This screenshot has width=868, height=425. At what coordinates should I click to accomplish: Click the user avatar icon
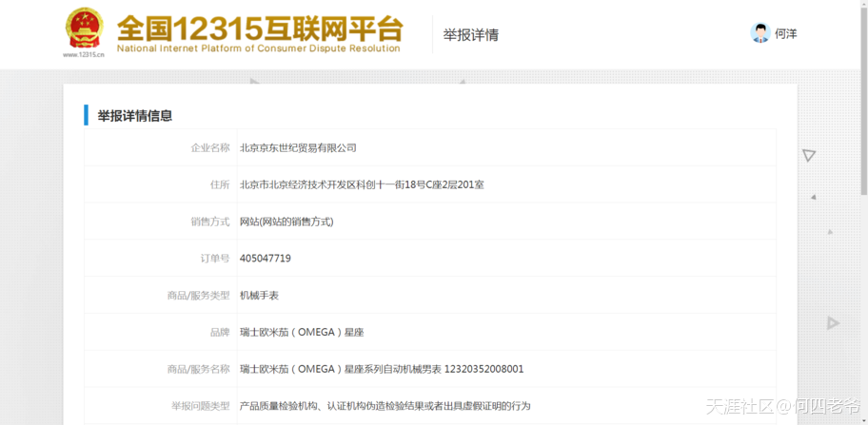point(760,33)
